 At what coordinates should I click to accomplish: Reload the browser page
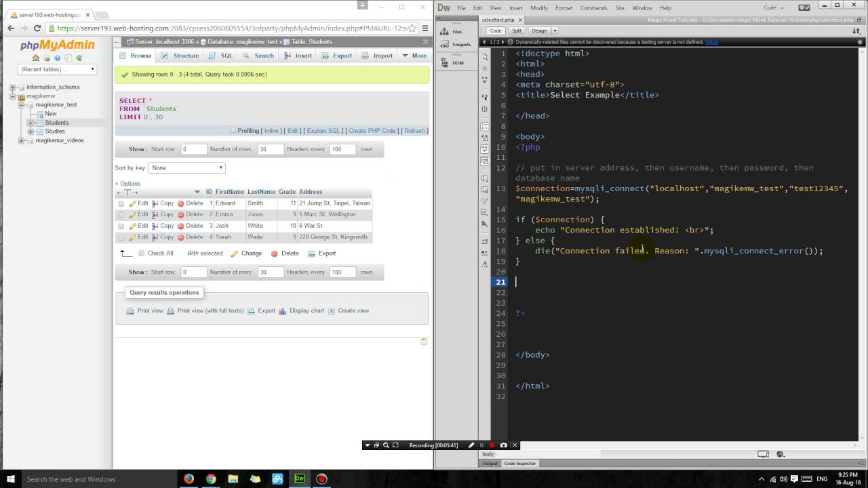point(37,28)
